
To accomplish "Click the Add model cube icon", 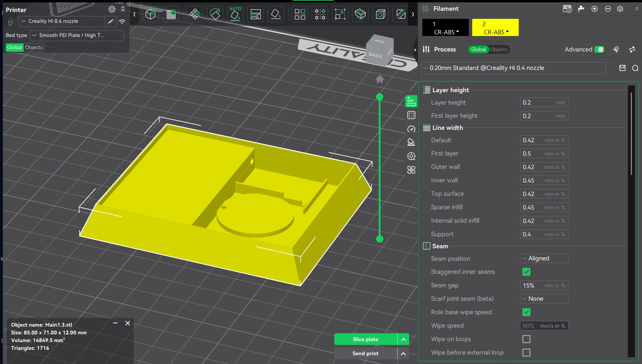I will coord(151,14).
